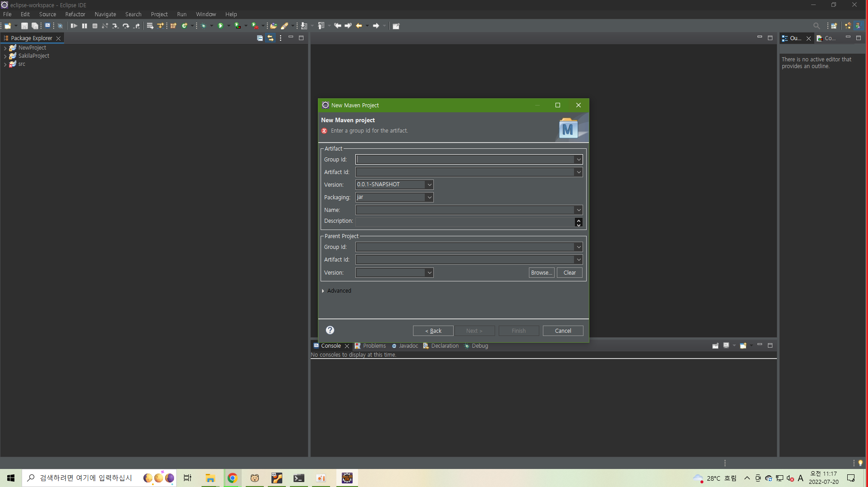Click the Cancel button
This screenshot has width=868, height=487.
[x=563, y=331]
